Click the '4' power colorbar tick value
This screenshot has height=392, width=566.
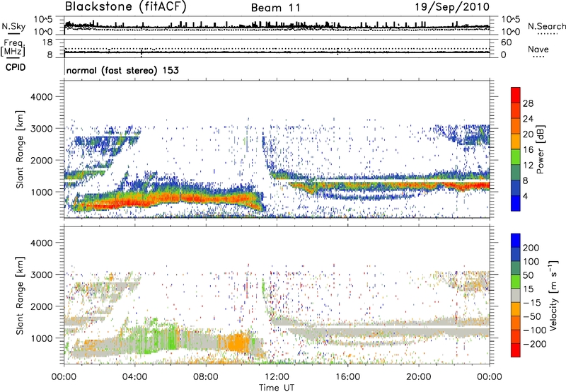[525, 197]
